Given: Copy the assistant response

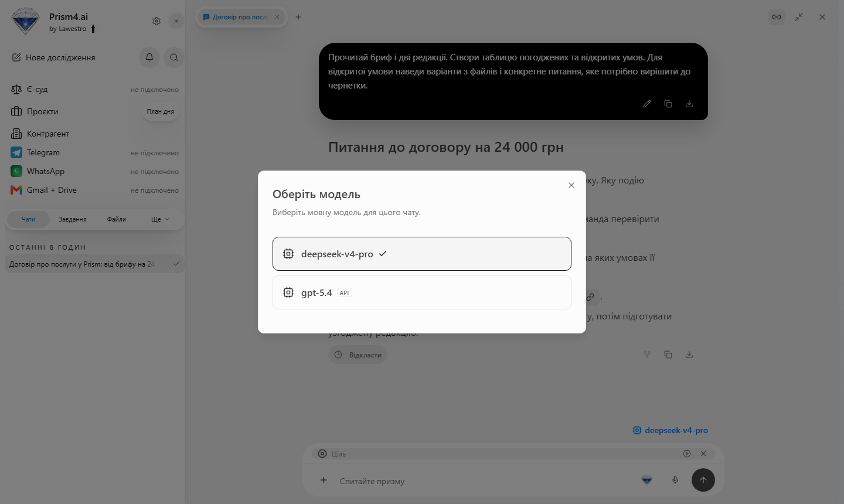Looking at the screenshot, I should [x=668, y=355].
